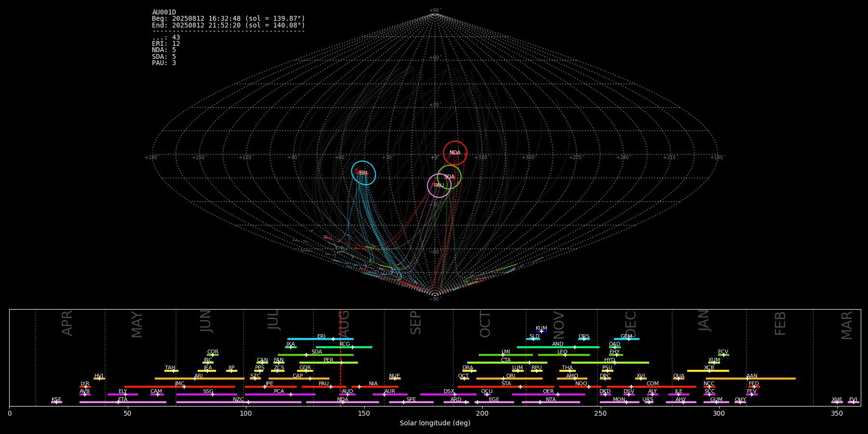Select the GEM shower bar on timeline
This screenshot has width=868, height=434.
(626, 339)
